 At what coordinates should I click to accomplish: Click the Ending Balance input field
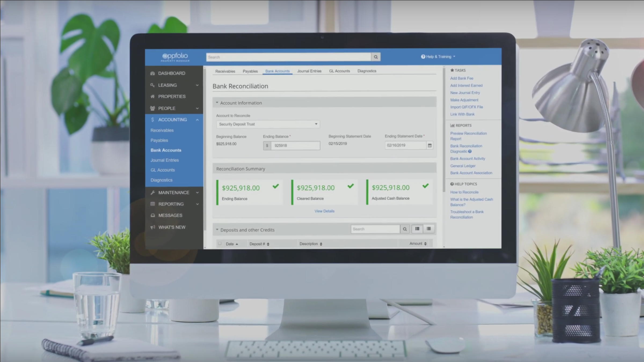point(295,146)
